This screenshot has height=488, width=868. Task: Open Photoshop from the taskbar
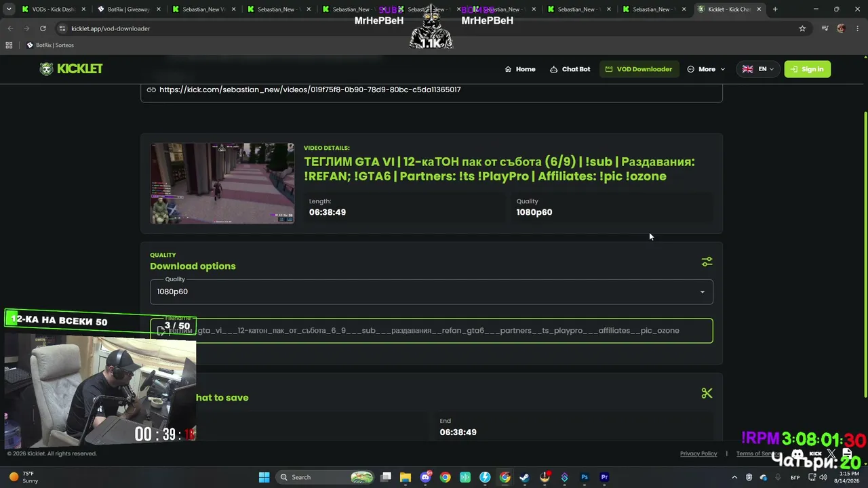pyautogui.click(x=585, y=477)
